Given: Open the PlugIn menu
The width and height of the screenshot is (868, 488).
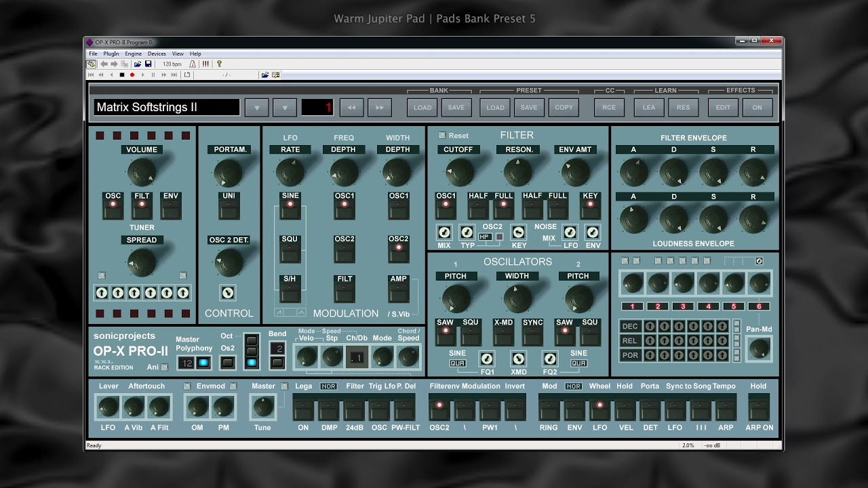Looking at the screenshot, I should (111, 54).
